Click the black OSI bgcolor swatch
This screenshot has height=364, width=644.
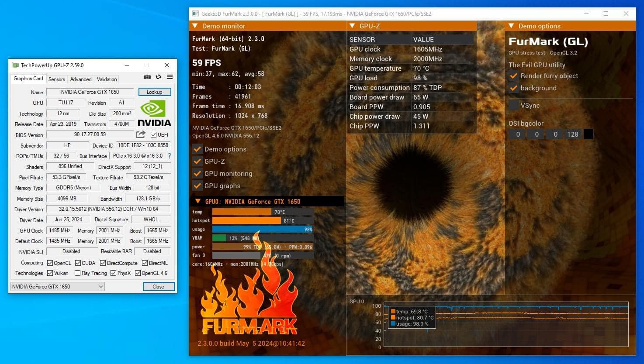pyautogui.click(x=589, y=134)
